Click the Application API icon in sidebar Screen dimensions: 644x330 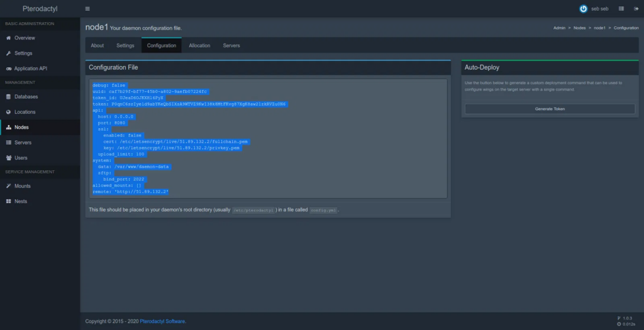click(x=8, y=69)
